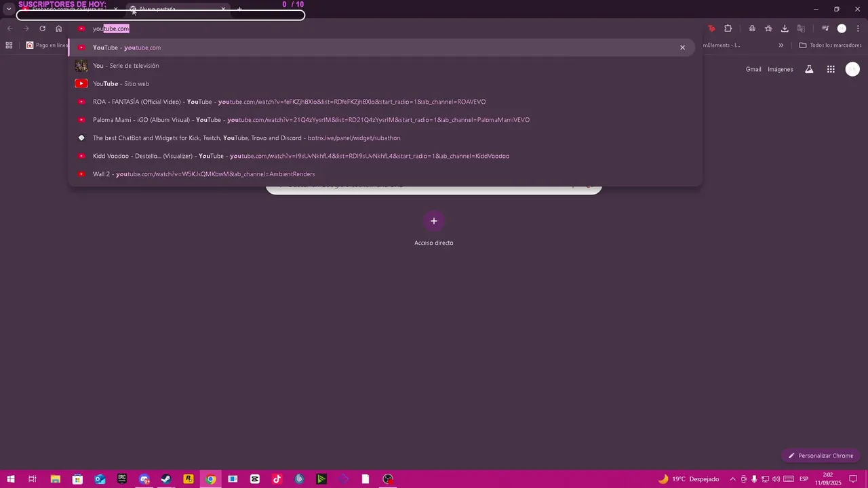868x488 pixels.
Task: Open the Chrome three-dot menu
Action: tap(858, 28)
